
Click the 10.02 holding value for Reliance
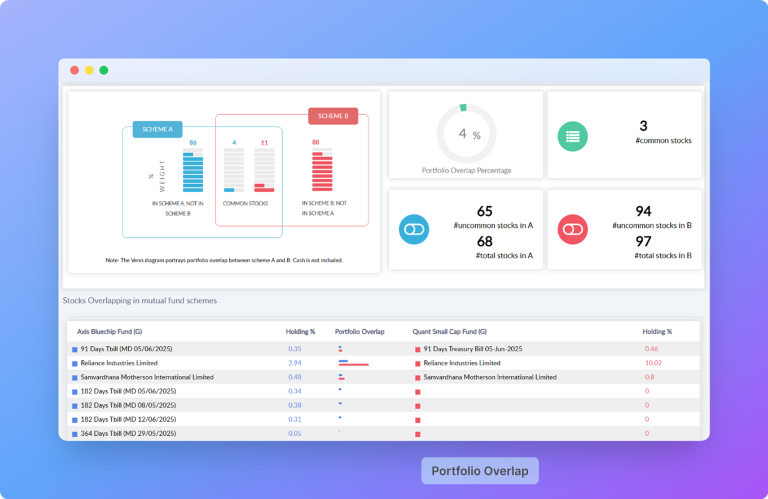(653, 363)
